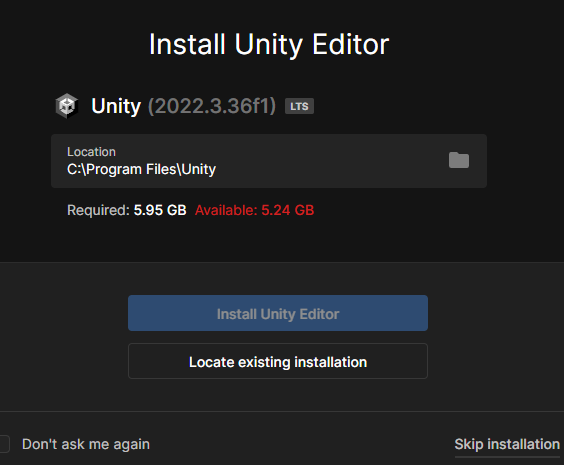Start the Install Unity Editor button
This screenshot has height=465, width=564.
coord(278,313)
